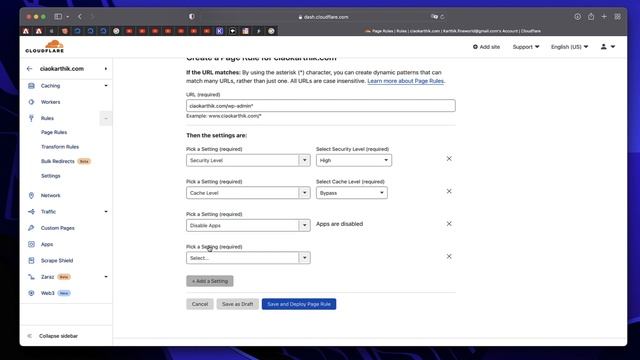Open Transform Rules in sidebar

[x=60, y=147]
